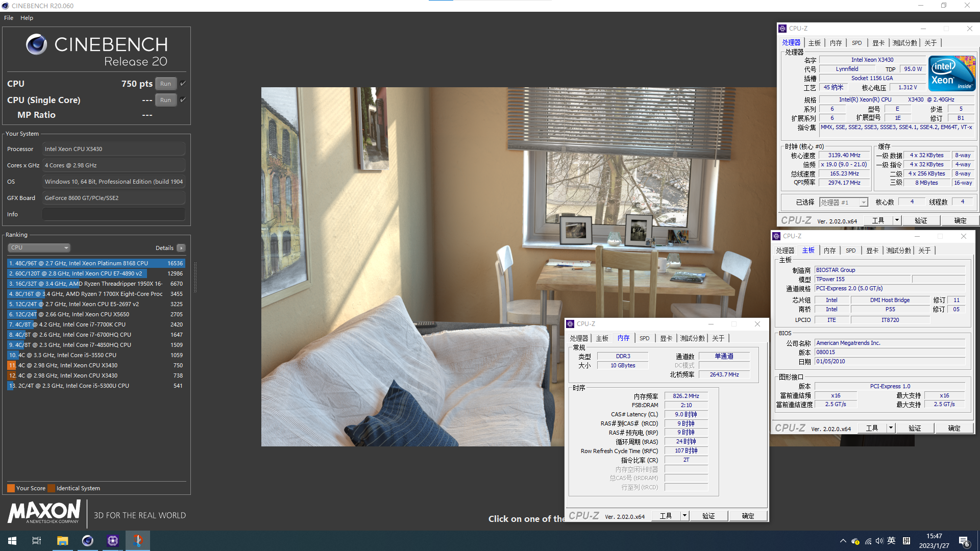Click 确定 button in processor CPU-Z window

[960, 220]
